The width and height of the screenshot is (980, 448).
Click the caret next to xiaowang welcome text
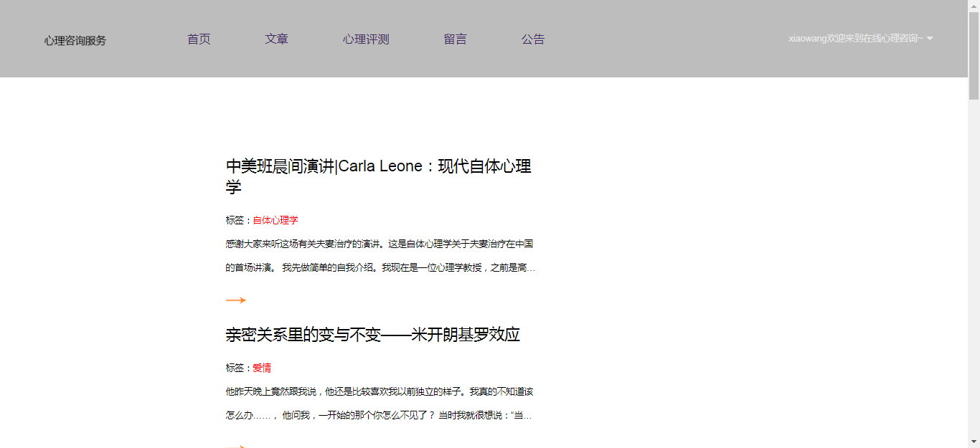click(x=930, y=39)
